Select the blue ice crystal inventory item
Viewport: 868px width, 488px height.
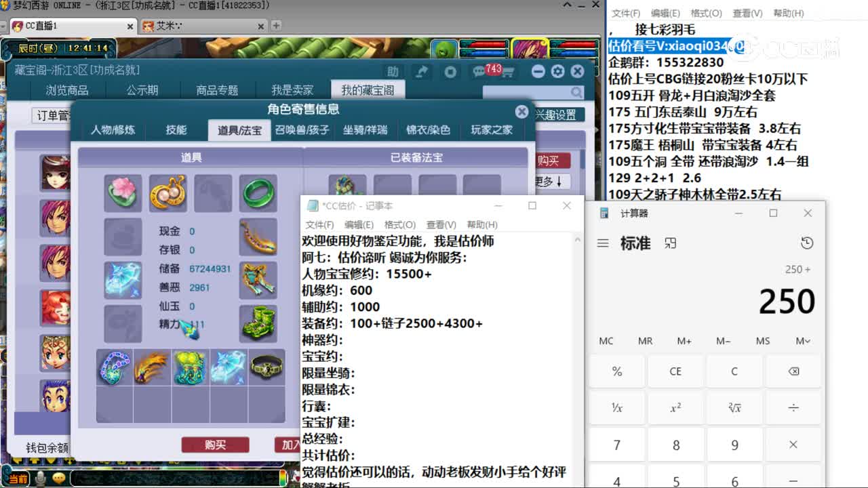click(229, 367)
